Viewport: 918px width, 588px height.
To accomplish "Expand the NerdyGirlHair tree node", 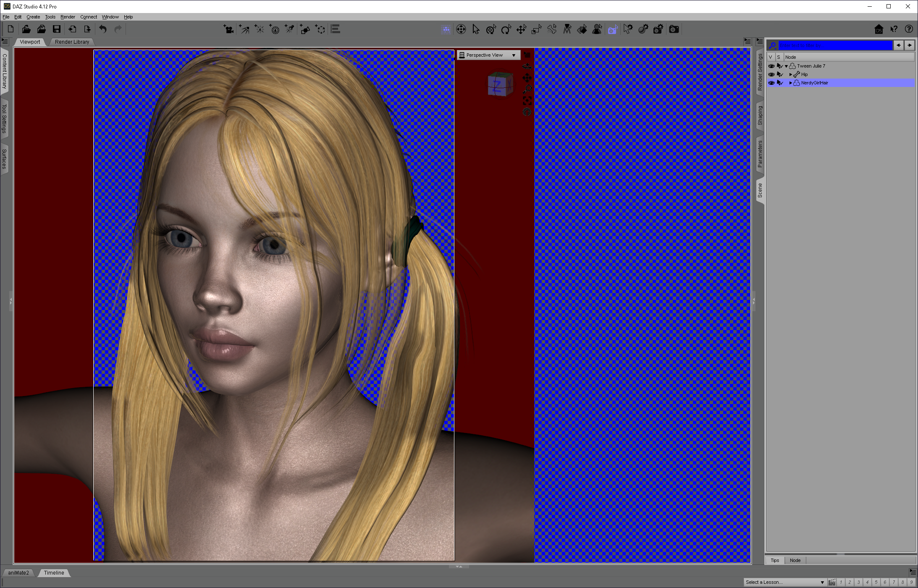I will click(x=790, y=83).
